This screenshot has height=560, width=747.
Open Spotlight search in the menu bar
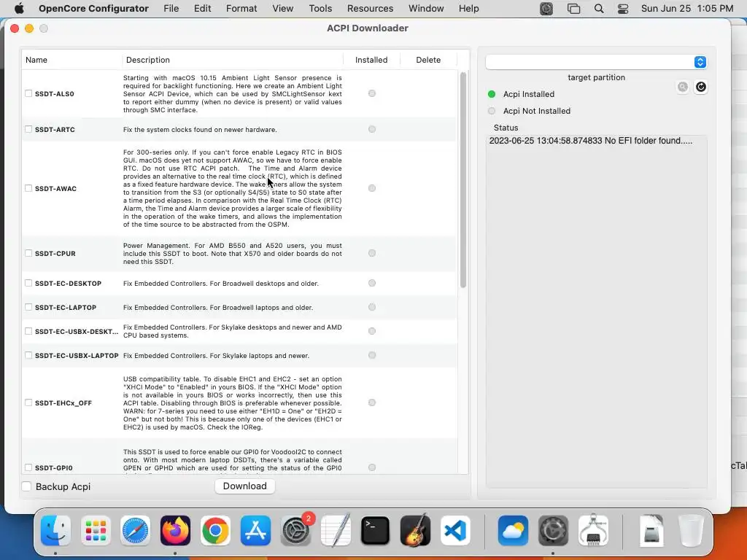click(x=599, y=9)
